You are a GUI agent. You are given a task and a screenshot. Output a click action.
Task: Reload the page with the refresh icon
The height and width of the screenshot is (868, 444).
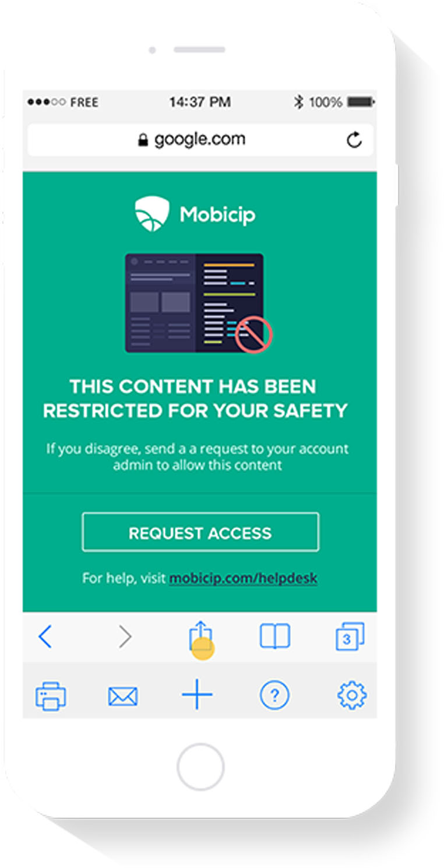[354, 140]
